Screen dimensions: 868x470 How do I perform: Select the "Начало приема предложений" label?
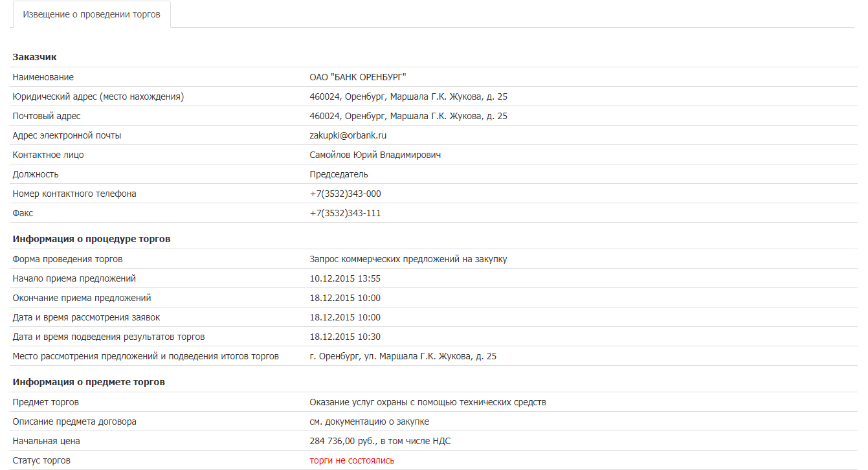[x=74, y=278]
